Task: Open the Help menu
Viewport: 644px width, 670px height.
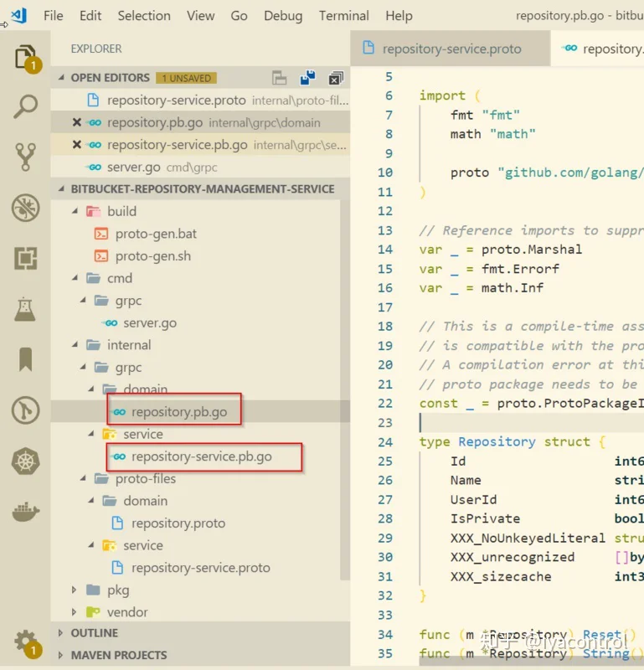Action: (399, 16)
